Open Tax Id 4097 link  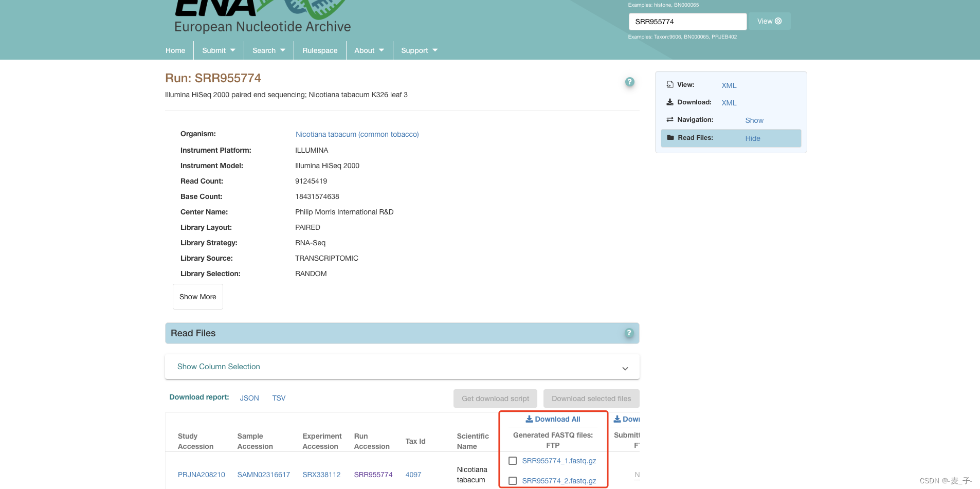click(413, 475)
